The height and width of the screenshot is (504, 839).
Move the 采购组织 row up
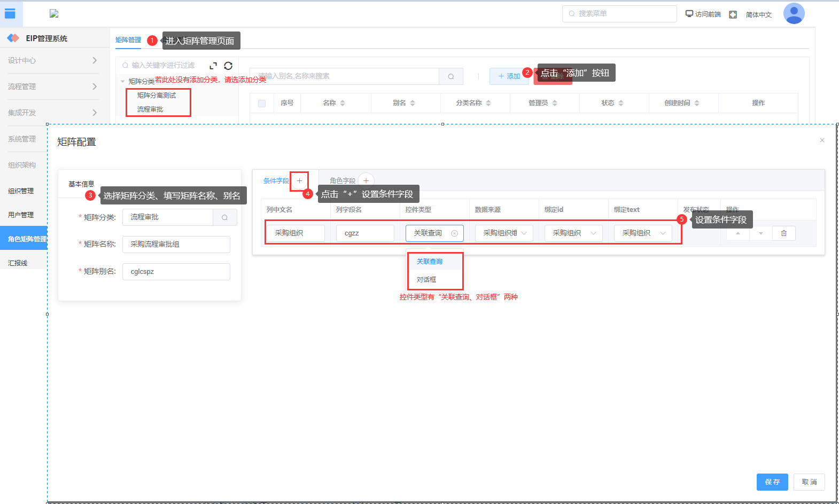(738, 233)
